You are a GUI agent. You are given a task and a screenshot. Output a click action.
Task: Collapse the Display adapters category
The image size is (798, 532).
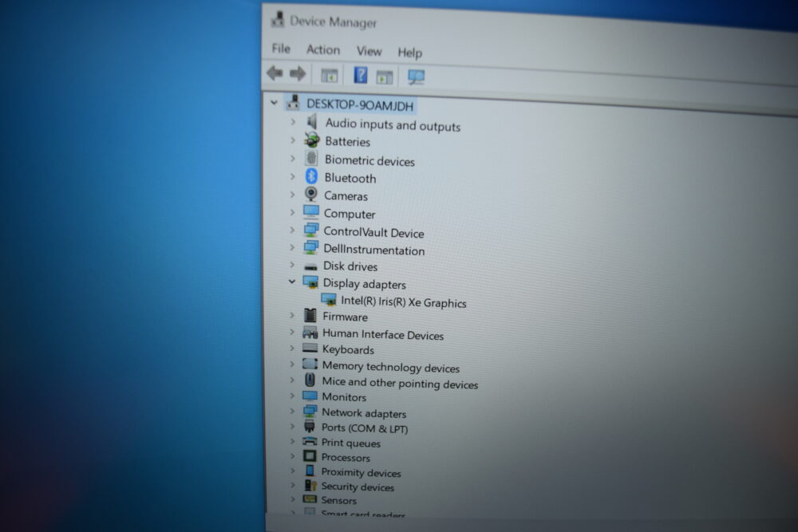point(291,282)
